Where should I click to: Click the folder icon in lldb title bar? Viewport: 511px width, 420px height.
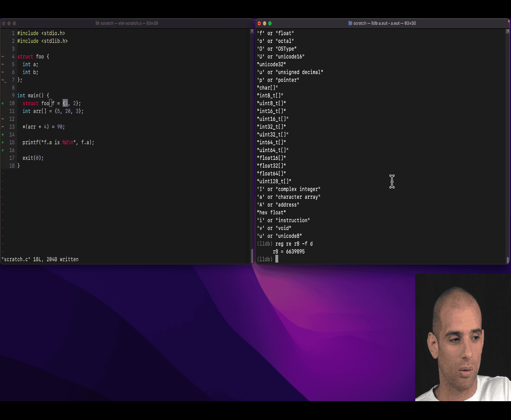350,23
